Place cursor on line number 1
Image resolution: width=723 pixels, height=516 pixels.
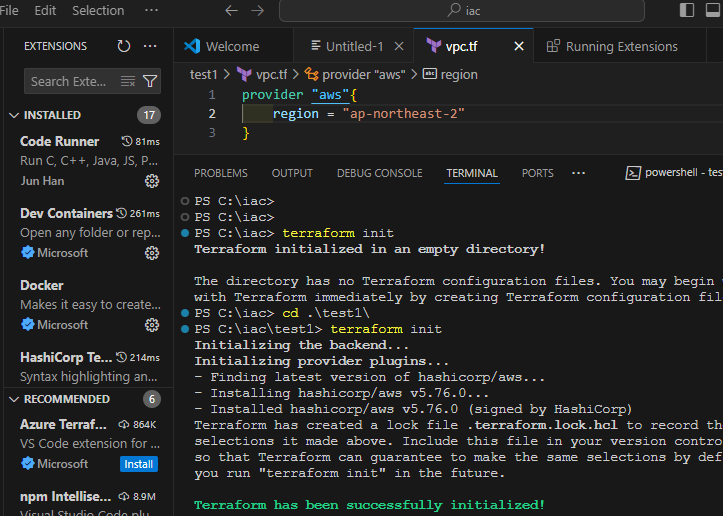212,95
